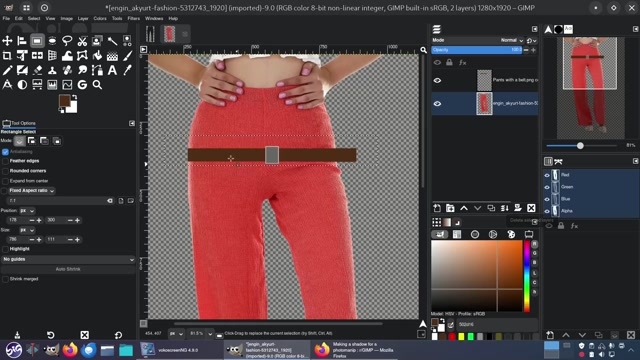
Task: Select the Color Picker eyedropper tool
Action: 127,70
